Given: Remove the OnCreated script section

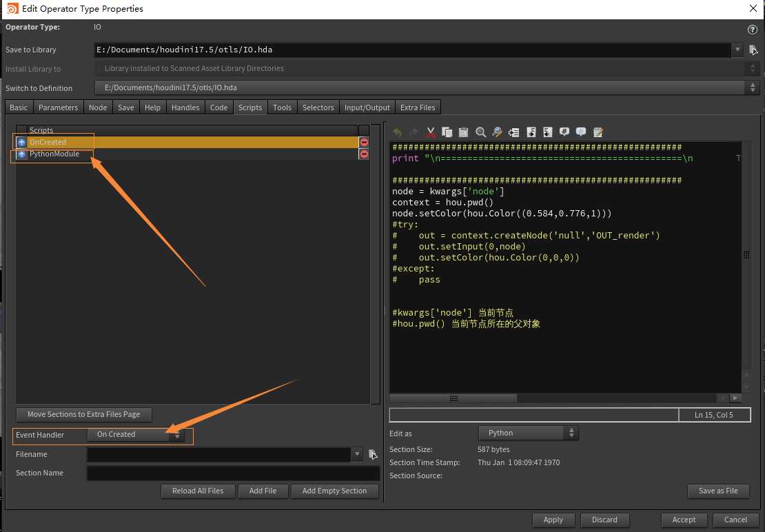Looking at the screenshot, I should click(364, 142).
